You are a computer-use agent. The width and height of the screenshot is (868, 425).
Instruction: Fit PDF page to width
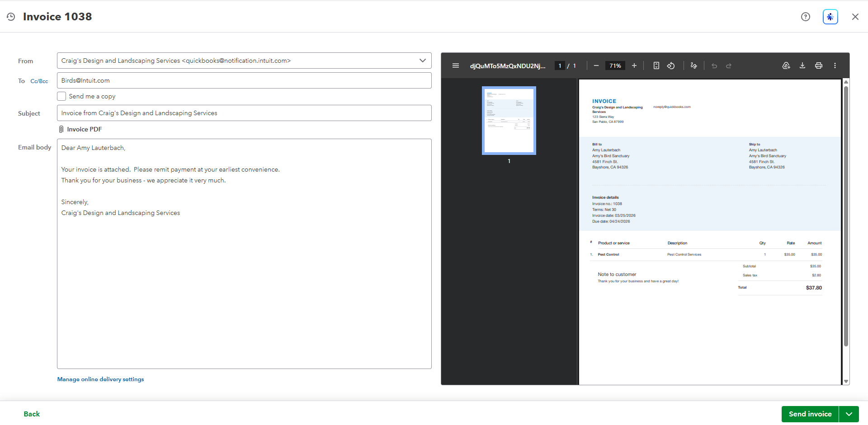click(656, 65)
